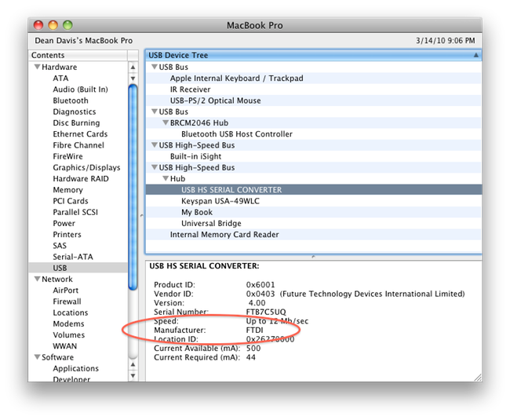Image resolution: width=510 pixels, height=420 pixels.
Task: Select Ethernet Cards in sidebar
Action: [80, 134]
